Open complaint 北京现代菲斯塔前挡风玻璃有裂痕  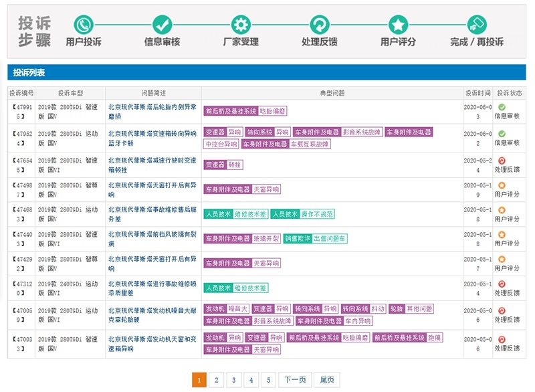[152, 239]
